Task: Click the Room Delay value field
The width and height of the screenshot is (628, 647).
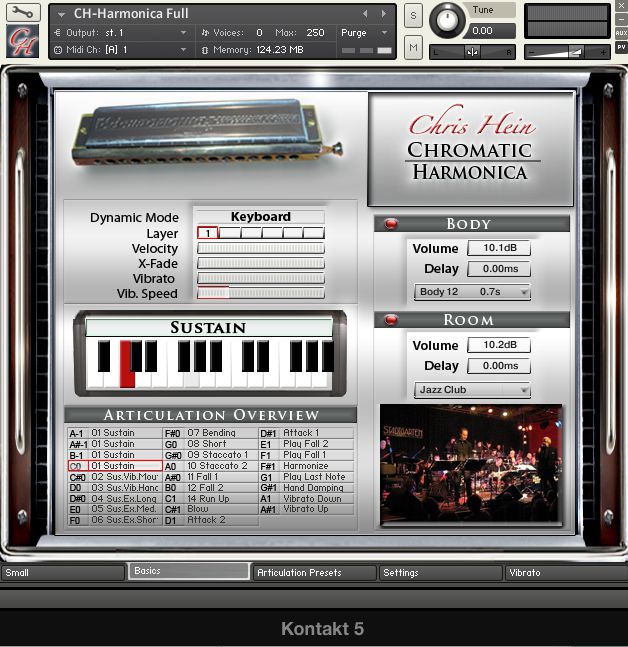Action: [499, 366]
